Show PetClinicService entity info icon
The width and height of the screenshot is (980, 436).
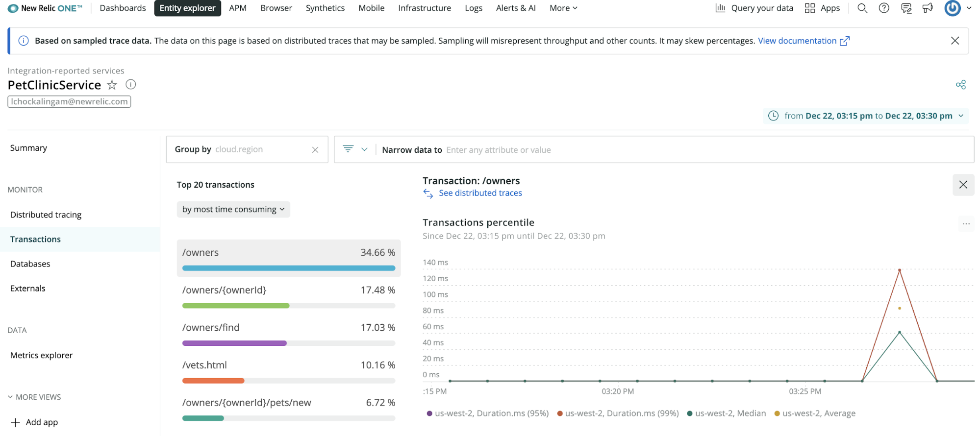tap(130, 84)
